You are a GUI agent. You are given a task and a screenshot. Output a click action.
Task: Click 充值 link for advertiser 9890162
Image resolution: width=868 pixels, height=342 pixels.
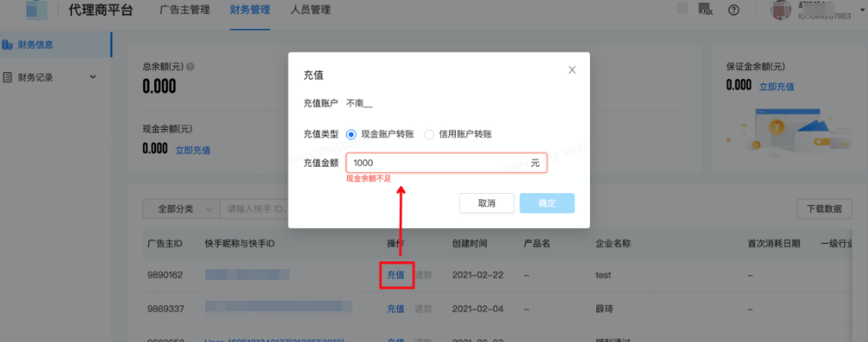(395, 275)
